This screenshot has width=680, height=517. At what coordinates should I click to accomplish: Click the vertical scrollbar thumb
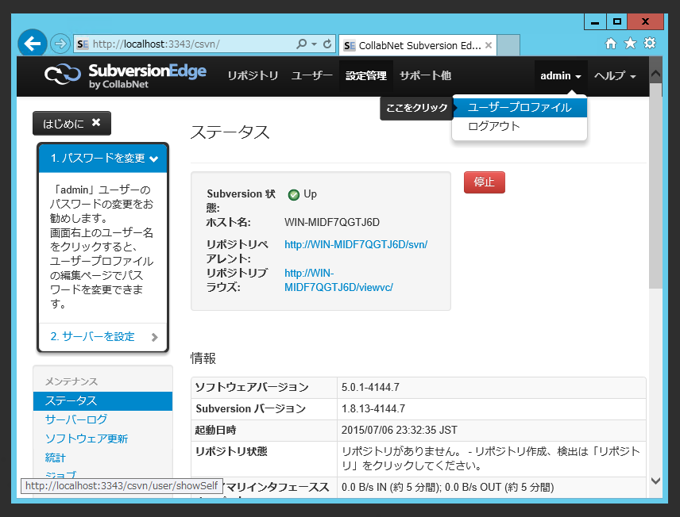tap(656, 185)
